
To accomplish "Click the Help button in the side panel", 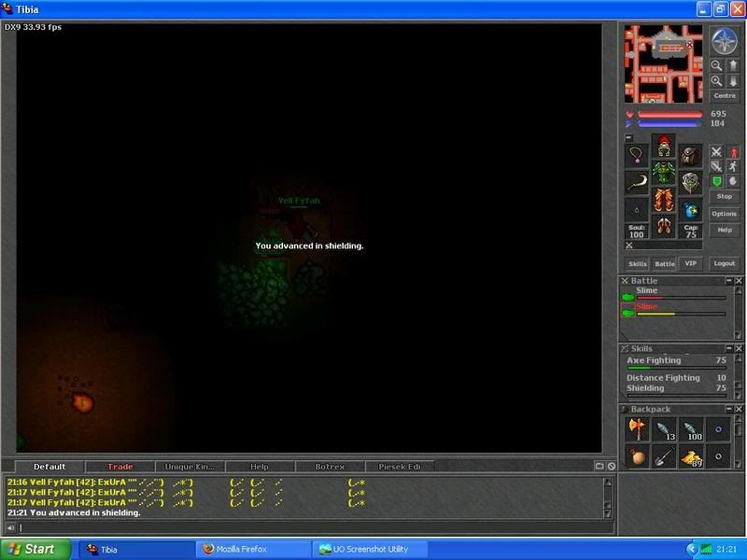I will coord(725,230).
